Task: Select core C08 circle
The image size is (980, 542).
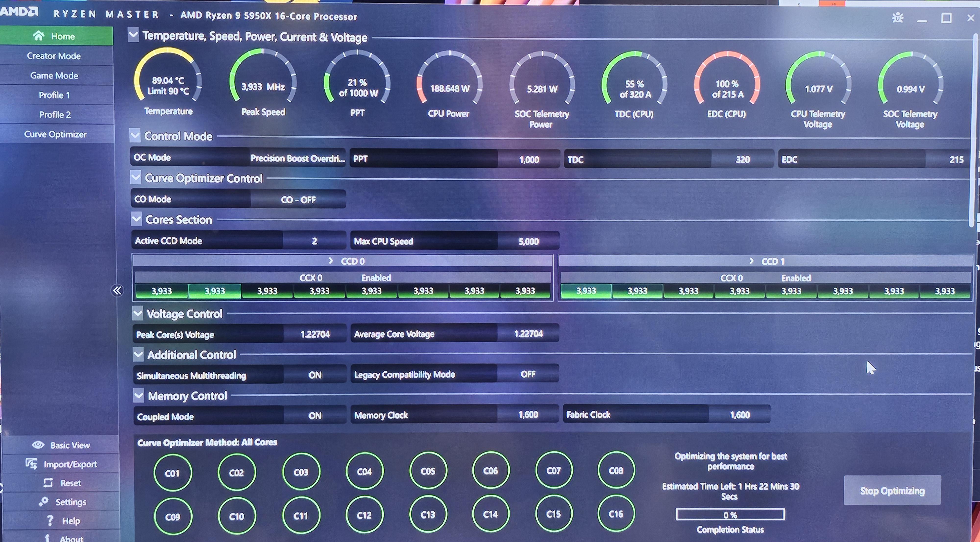Action: (x=616, y=470)
